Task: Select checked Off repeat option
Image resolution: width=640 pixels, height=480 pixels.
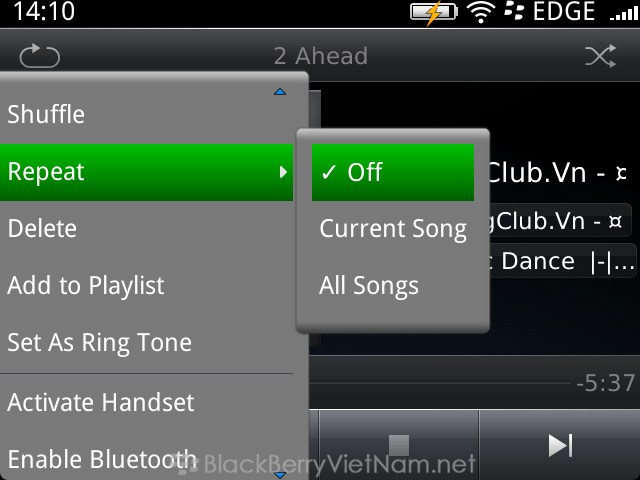Action: (393, 172)
